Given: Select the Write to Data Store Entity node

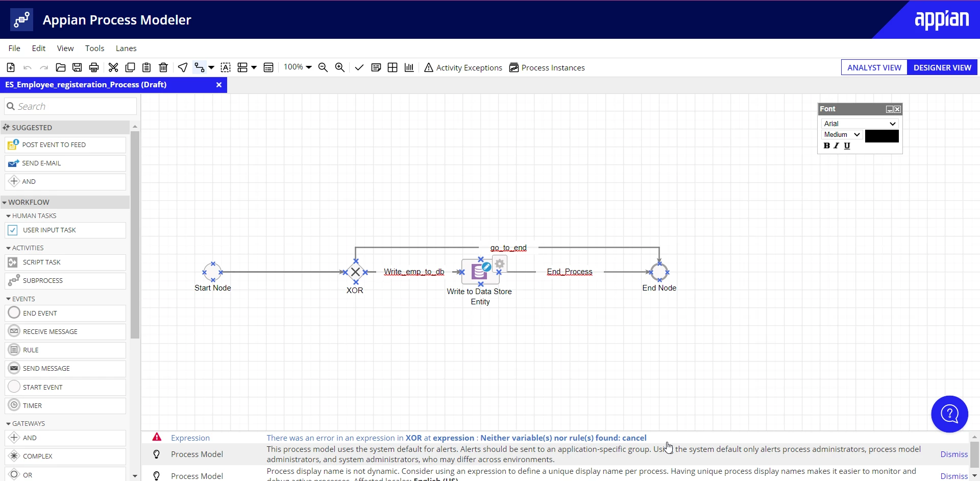Looking at the screenshot, I should pos(480,272).
